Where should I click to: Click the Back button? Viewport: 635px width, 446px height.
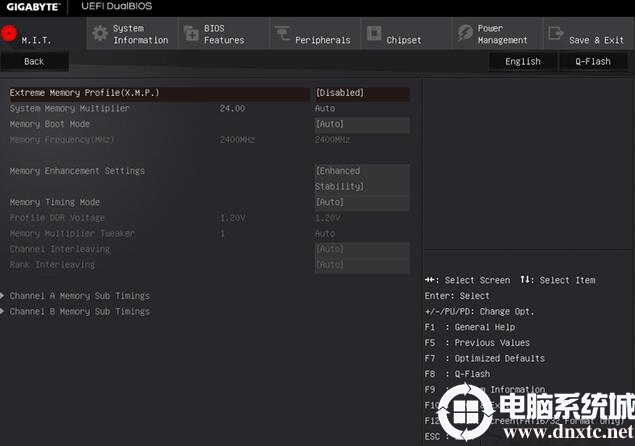click(34, 62)
